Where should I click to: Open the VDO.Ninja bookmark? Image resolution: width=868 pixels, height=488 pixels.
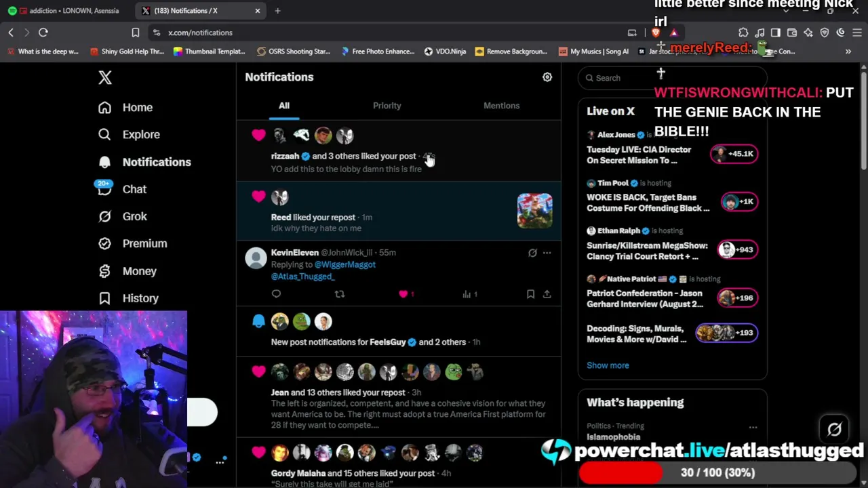click(x=445, y=52)
